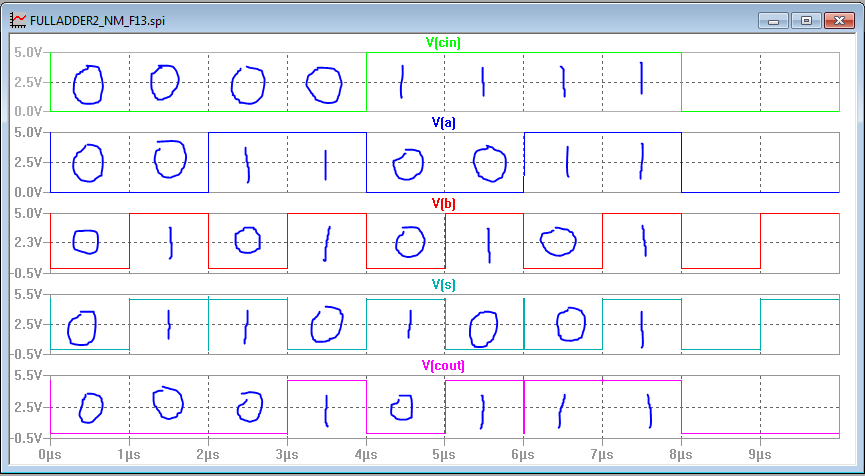This screenshot has width=865, height=476.
Task: Click the red V(b) trace label
Action: click(443, 203)
